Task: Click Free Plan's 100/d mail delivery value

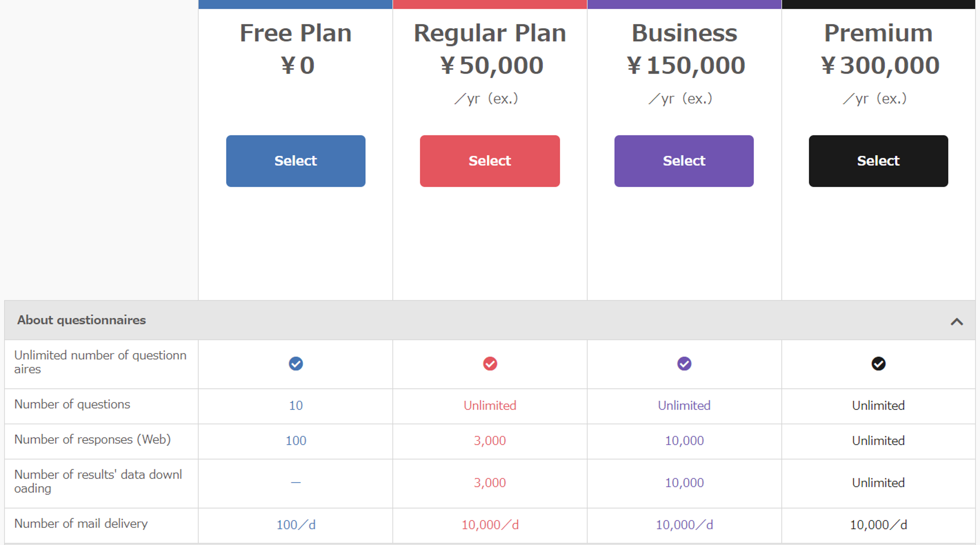Action: (x=296, y=525)
